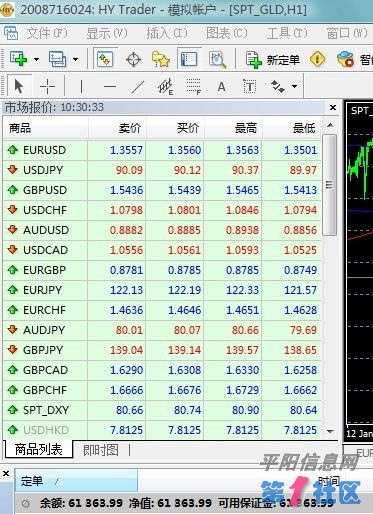373x514 pixels.
Task: Select the EURUSD row in market watch
Action: (x=162, y=150)
